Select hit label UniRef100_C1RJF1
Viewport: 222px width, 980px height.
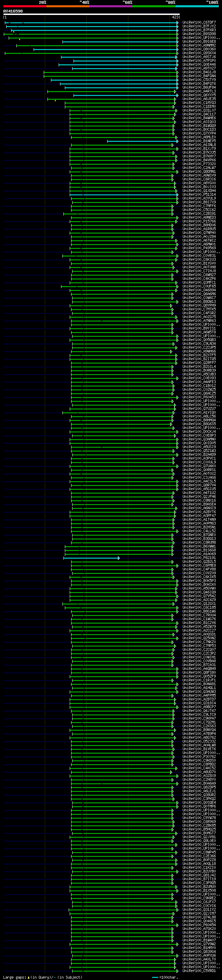tap(199, 680)
